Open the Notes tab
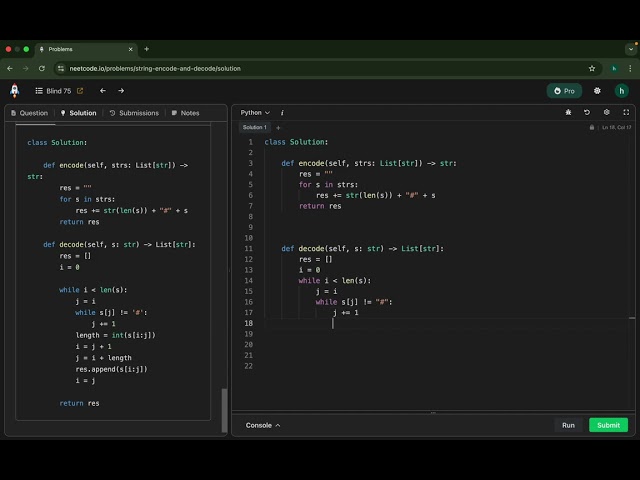Image resolution: width=640 pixels, height=480 pixels. click(185, 113)
